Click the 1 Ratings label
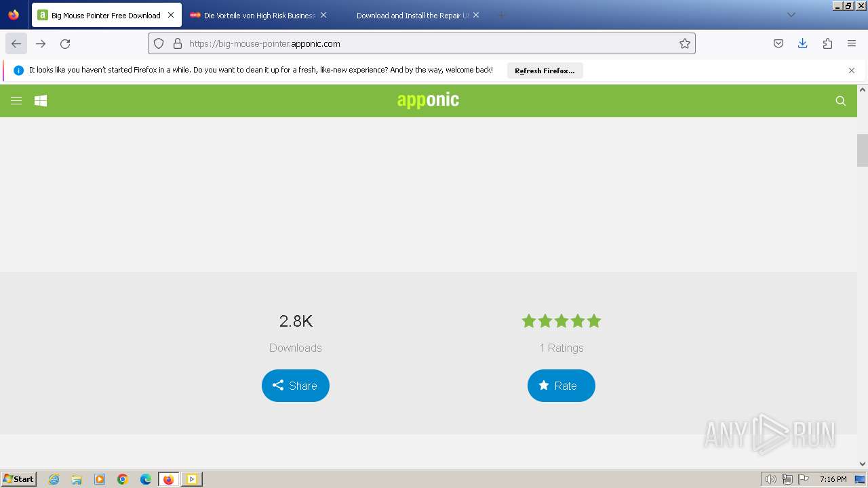 coord(561,348)
